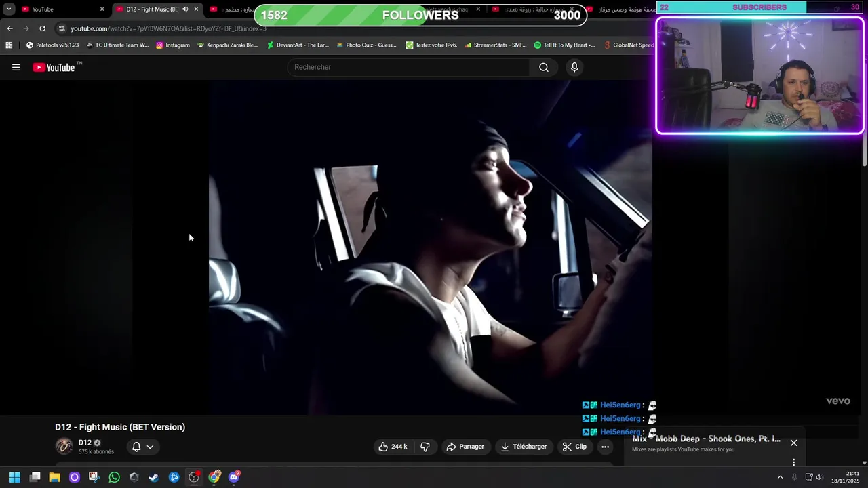Switch to Chrome in the taskbar
Viewport: 868px width, 488px height.
pos(214,477)
